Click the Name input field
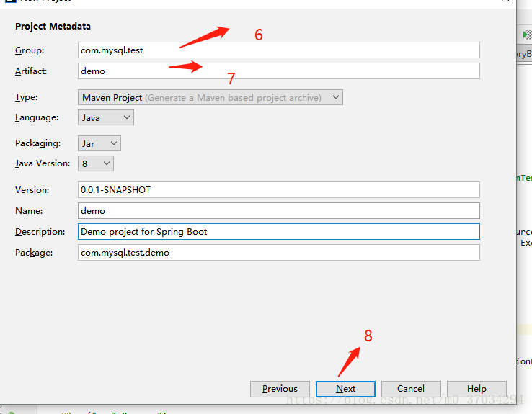 point(278,211)
